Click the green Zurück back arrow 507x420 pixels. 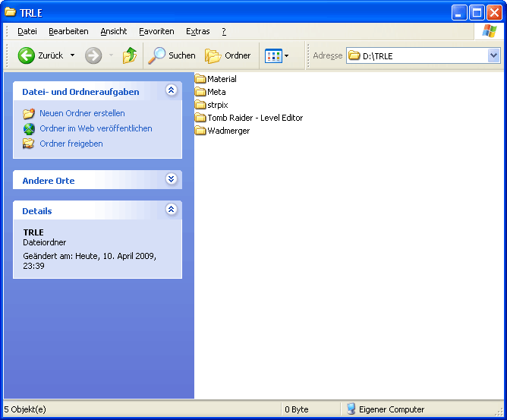tap(27, 55)
